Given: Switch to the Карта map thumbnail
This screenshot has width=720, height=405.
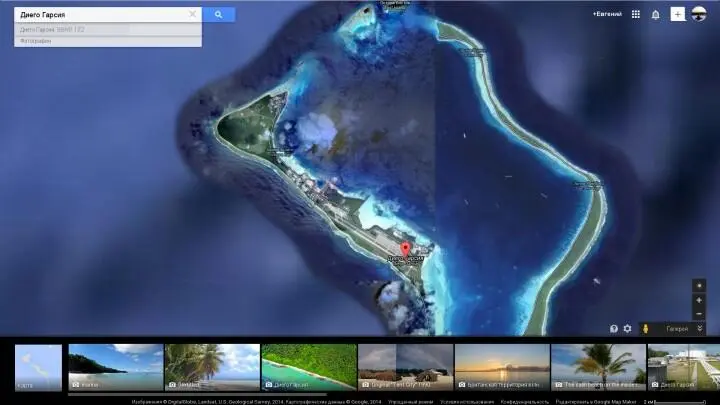Looking at the screenshot, I should tap(38, 367).
